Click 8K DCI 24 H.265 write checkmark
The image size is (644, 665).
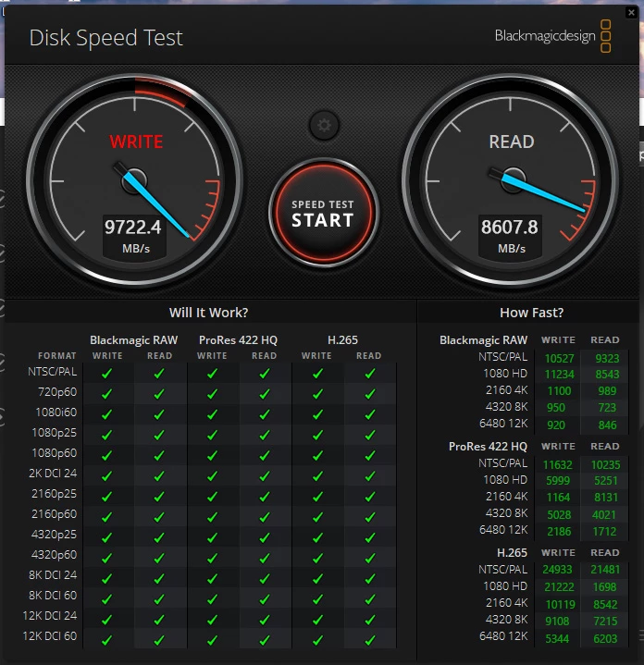(317, 577)
